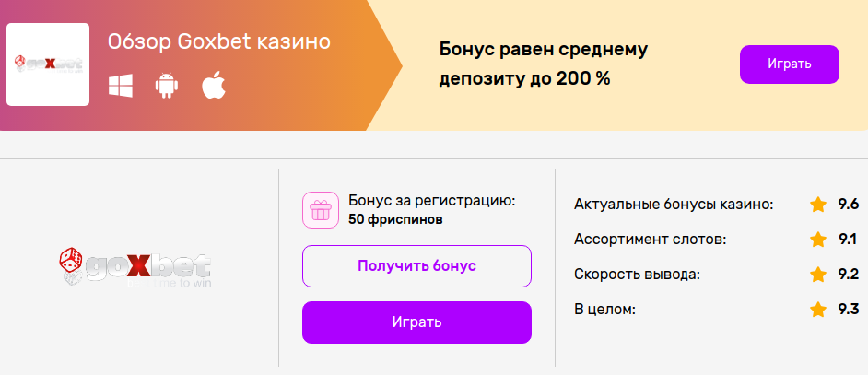Click the star beside rating 9.6

[x=817, y=205]
